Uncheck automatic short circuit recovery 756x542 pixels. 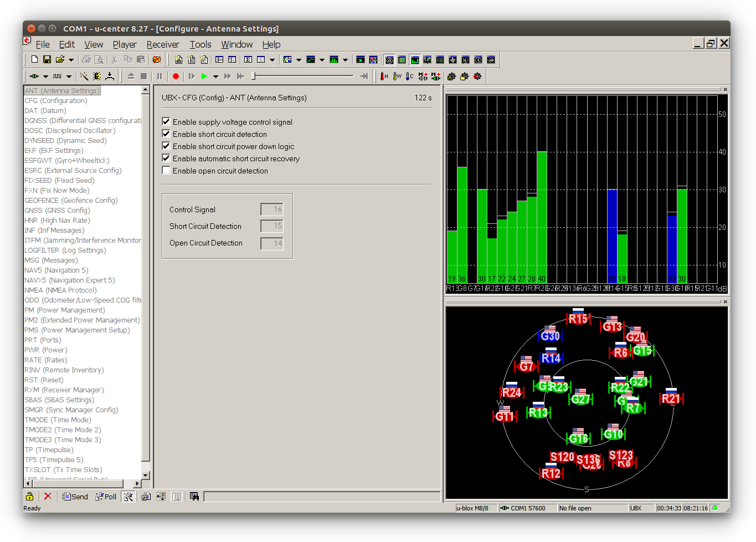(166, 158)
